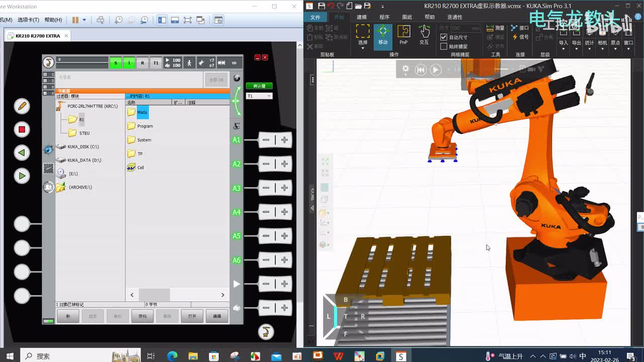Open the VMware pause button dropdown arrow
644x362 pixels.
[84, 20]
